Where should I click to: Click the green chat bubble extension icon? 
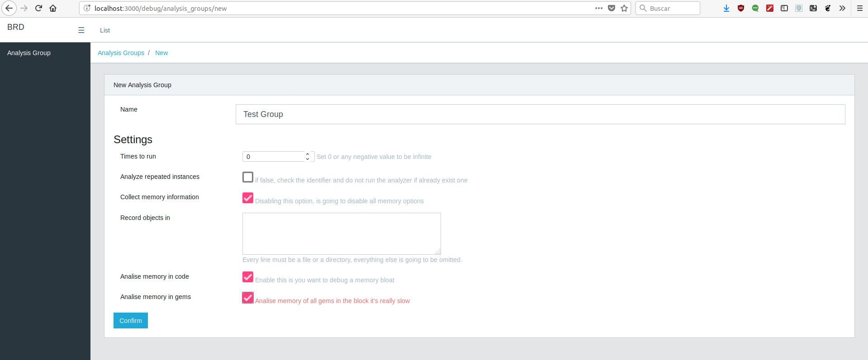(755, 8)
